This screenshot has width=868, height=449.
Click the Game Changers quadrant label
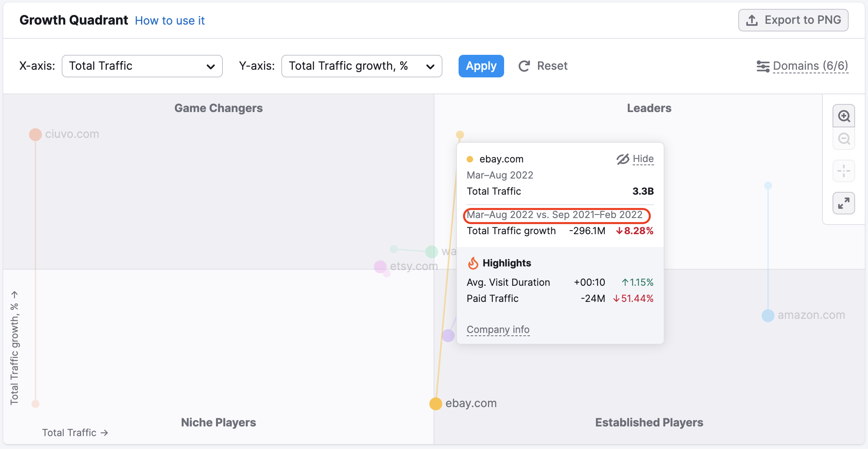coord(218,108)
